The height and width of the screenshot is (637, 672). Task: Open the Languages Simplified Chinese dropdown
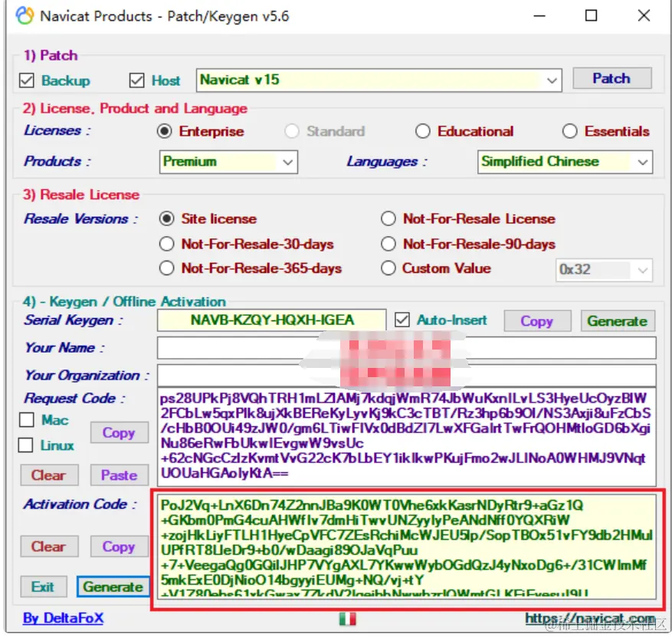click(565, 162)
